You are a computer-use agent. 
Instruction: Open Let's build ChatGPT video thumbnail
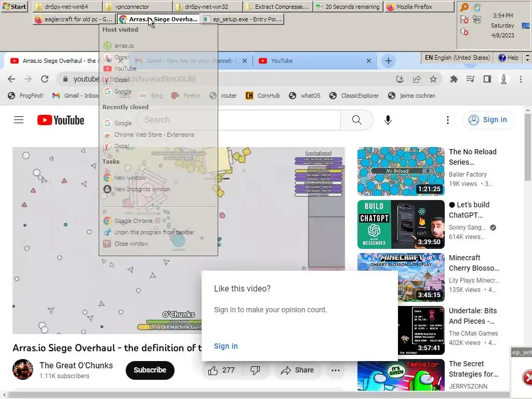tap(401, 224)
